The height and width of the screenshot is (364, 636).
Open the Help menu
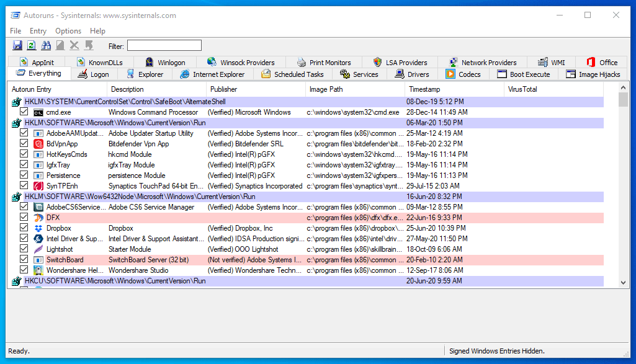coord(97,31)
